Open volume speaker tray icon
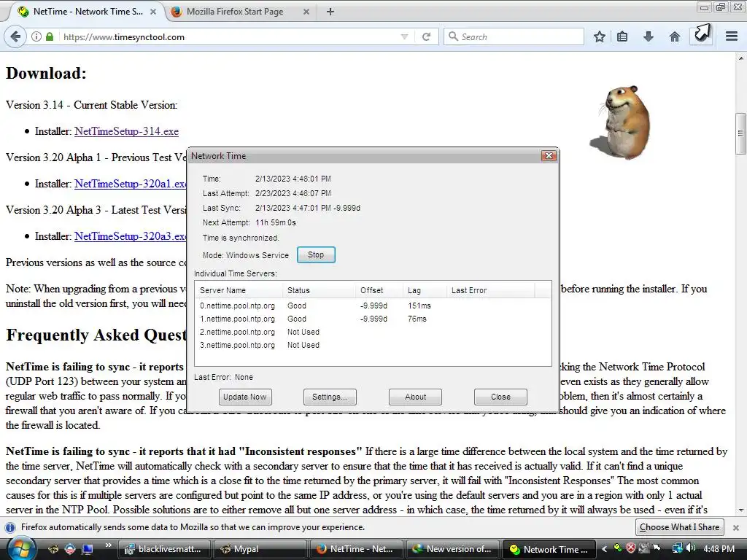 tap(690, 548)
